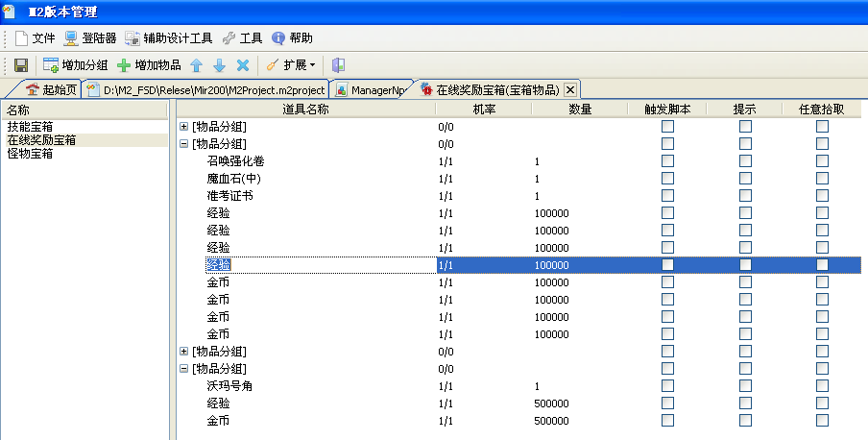Click the 触发脚本 column header

click(x=667, y=110)
